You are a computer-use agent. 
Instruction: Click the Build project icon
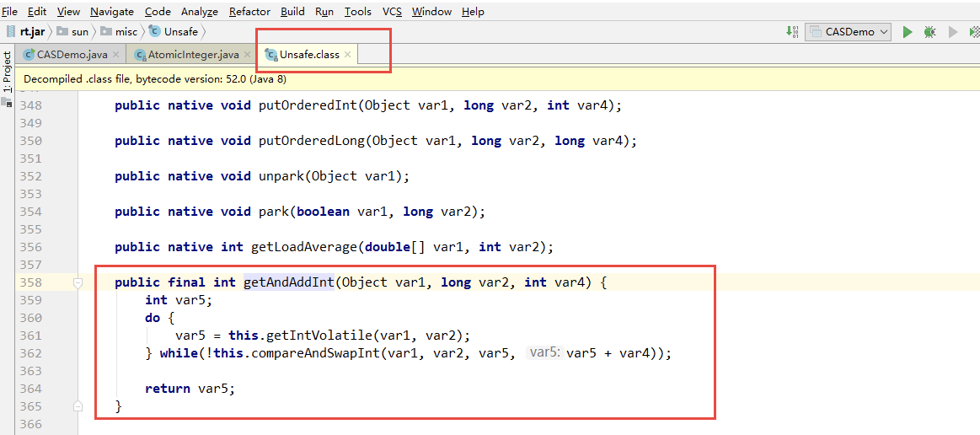pos(793,32)
